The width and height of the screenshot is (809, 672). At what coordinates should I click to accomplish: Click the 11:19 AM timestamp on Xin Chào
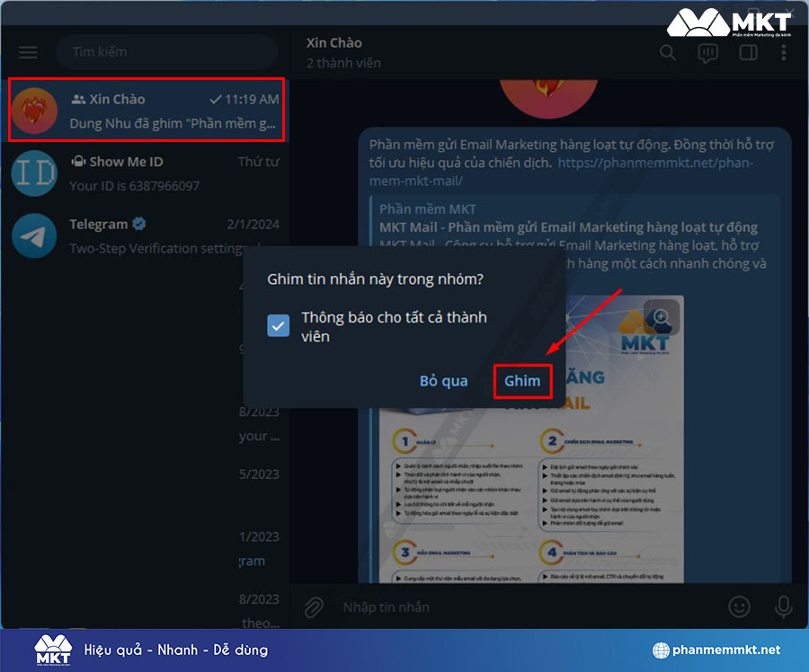[x=252, y=100]
